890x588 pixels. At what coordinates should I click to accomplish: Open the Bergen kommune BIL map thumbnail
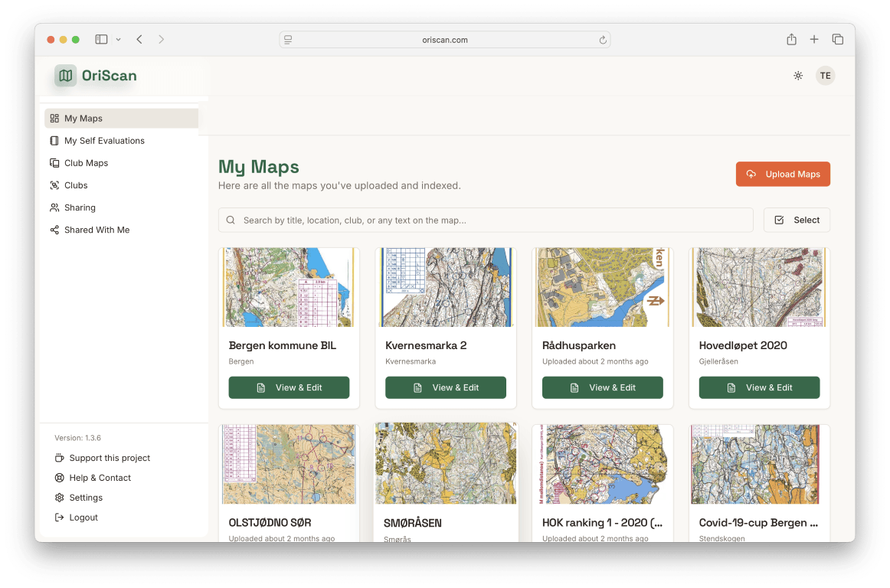click(289, 287)
